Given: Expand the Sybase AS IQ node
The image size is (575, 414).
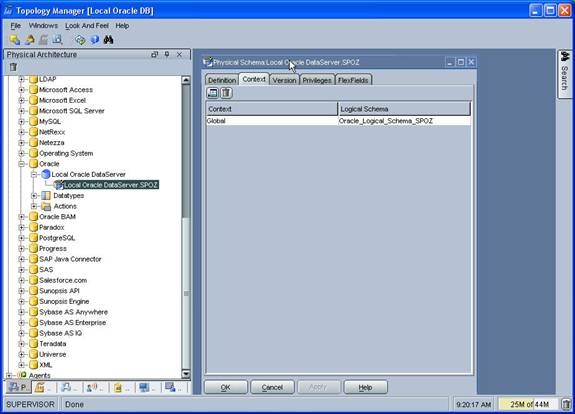Looking at the screenshot, I should tap(21, 333).
